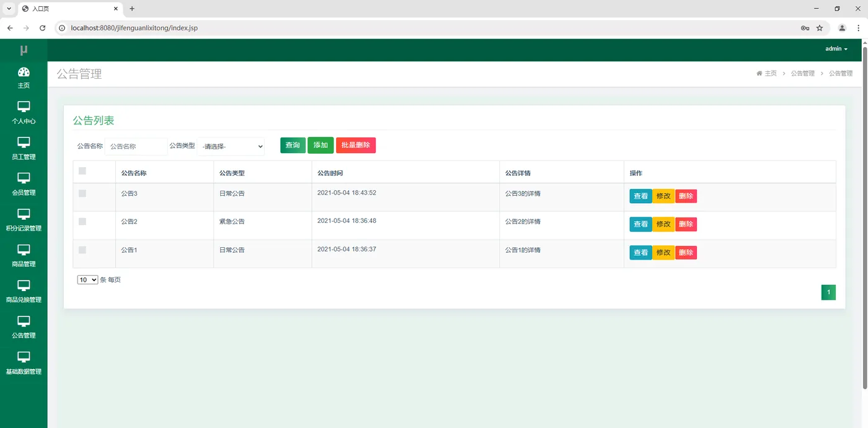Image resolution: width=868 pixels, height=428 pixels.
Task: Select 积分记录管理 label in sidebar menu
Action: tap(24, 228)
